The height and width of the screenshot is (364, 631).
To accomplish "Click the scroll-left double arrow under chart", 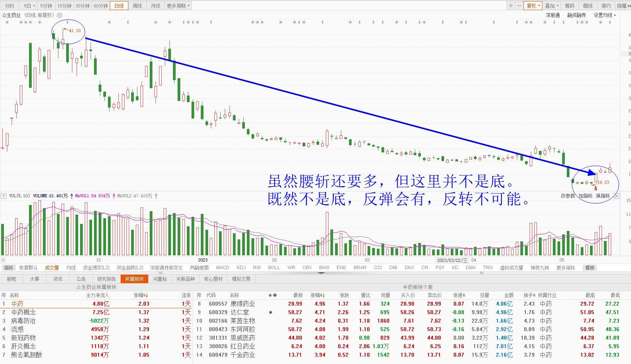I will (3, 260).
